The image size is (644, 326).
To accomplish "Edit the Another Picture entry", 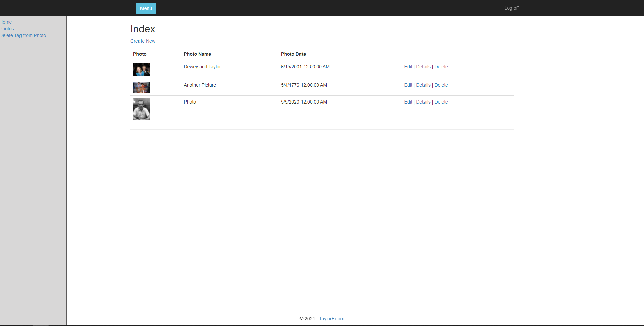I will [x=408, y=85].
